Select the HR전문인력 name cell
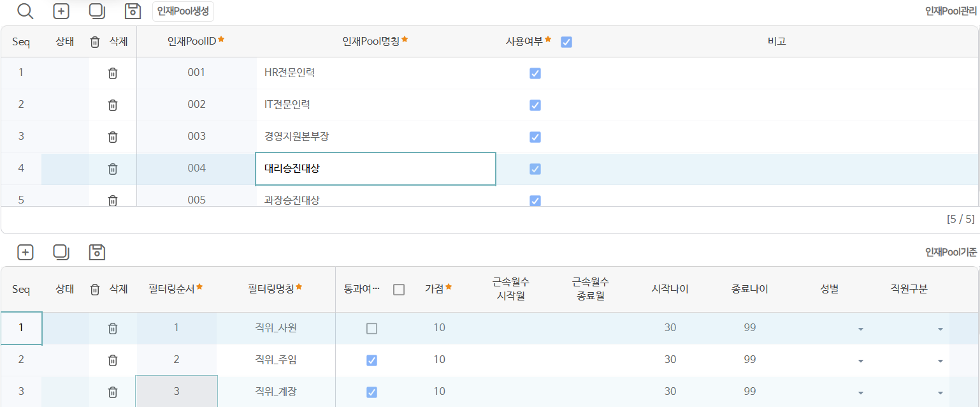Image resolution: width=980 pixels, height=407 pixels. [x=375, y=73]
